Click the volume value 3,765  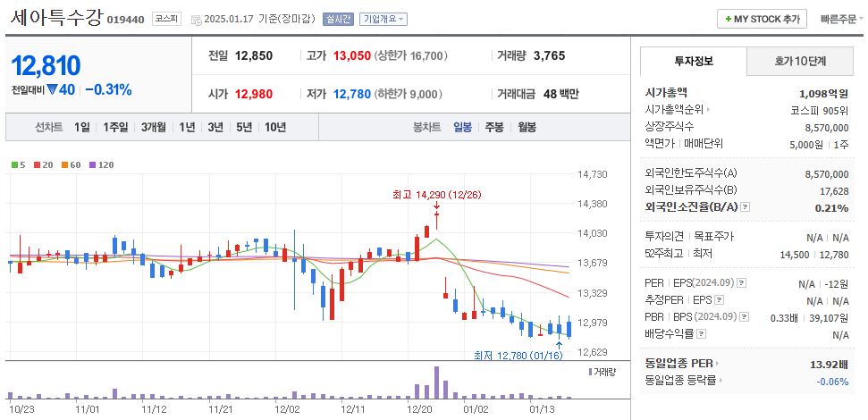click(x=549, y=56)
